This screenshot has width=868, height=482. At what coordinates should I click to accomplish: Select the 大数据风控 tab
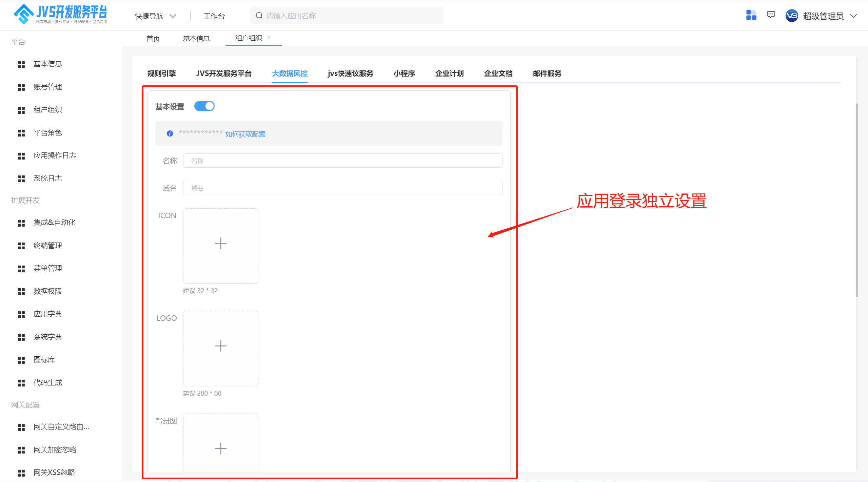click(x=290, y=74)
